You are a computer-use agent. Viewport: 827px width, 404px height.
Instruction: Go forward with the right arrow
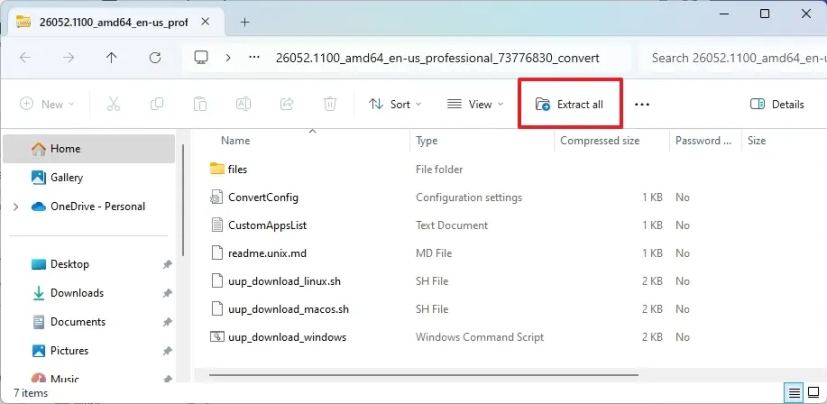point(68,57)
